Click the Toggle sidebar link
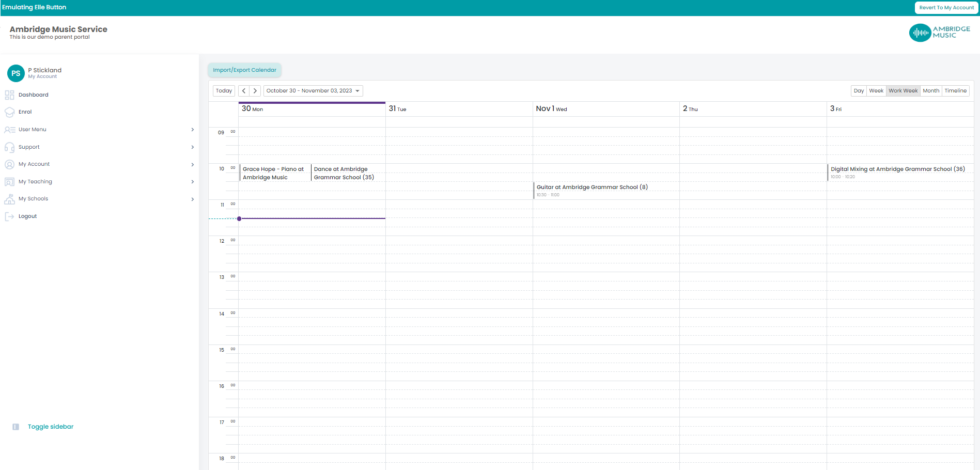 [x=51, y=427]
